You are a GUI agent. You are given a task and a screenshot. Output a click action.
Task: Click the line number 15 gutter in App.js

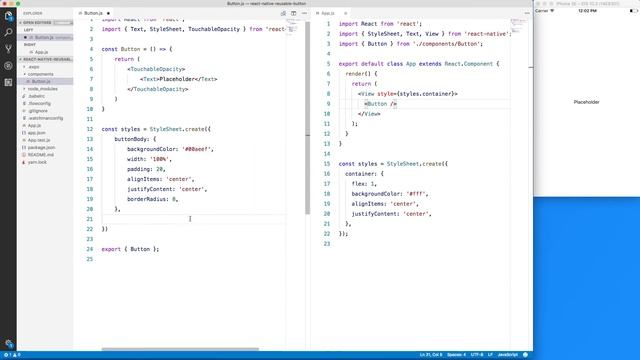[327, 164]
